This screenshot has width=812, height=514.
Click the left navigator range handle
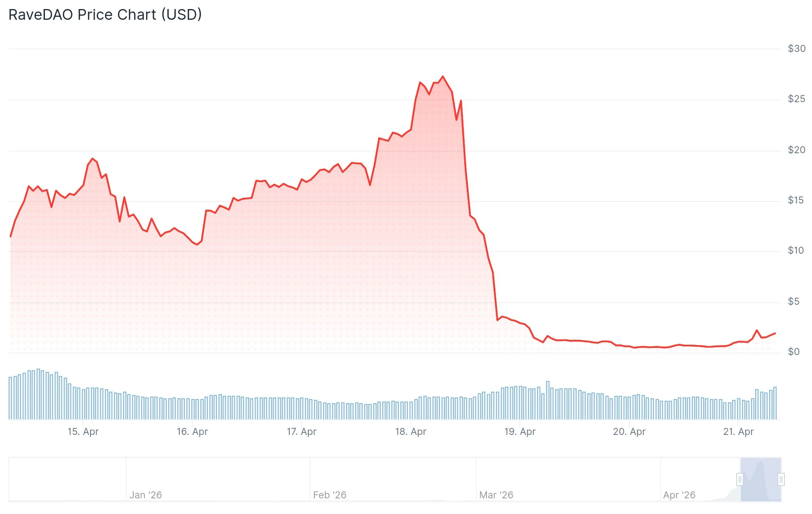click(x=740, y=479)
